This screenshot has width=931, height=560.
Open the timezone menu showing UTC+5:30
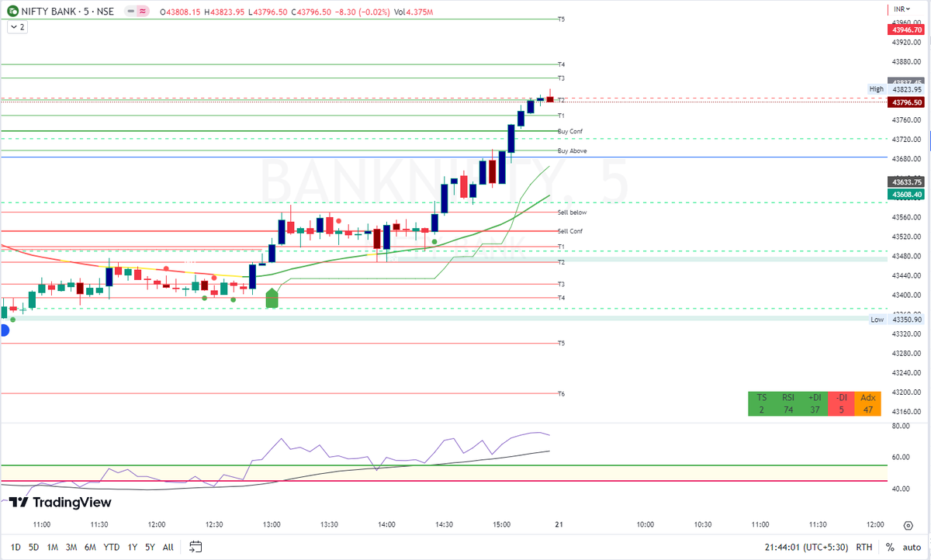805,547
